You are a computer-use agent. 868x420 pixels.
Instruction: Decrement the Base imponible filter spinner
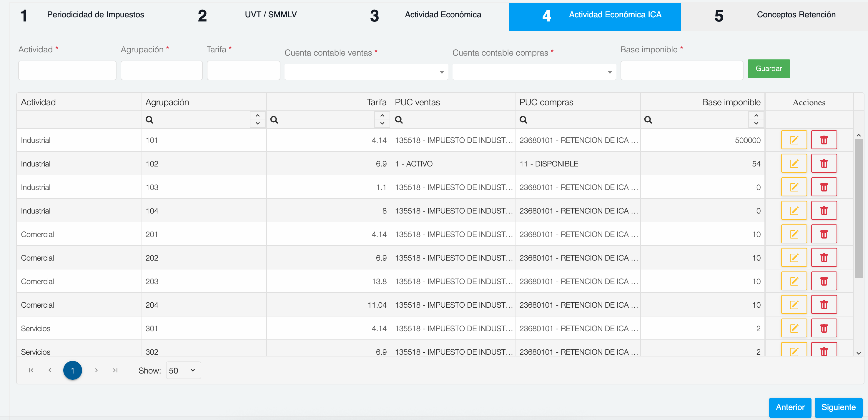[756, 124]
